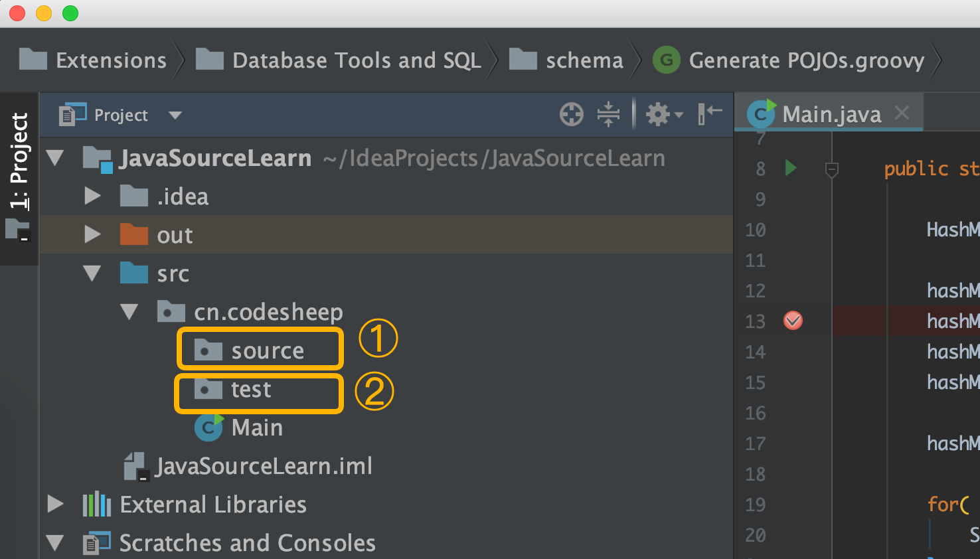Switch to the Main.java editor tab
The width and height of the screenshot is (980, 559).
point(831,114)
